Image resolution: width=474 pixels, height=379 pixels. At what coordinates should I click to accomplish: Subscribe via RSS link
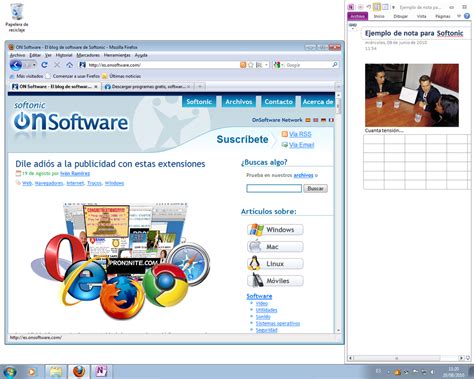point(300,134)
